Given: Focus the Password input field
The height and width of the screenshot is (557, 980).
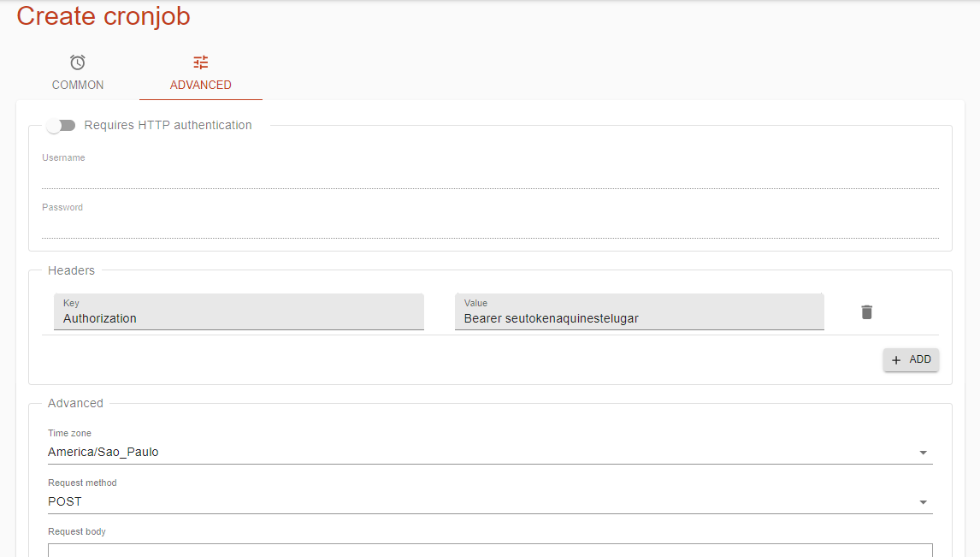Looking at the screenshot, I should click(490, 227).
